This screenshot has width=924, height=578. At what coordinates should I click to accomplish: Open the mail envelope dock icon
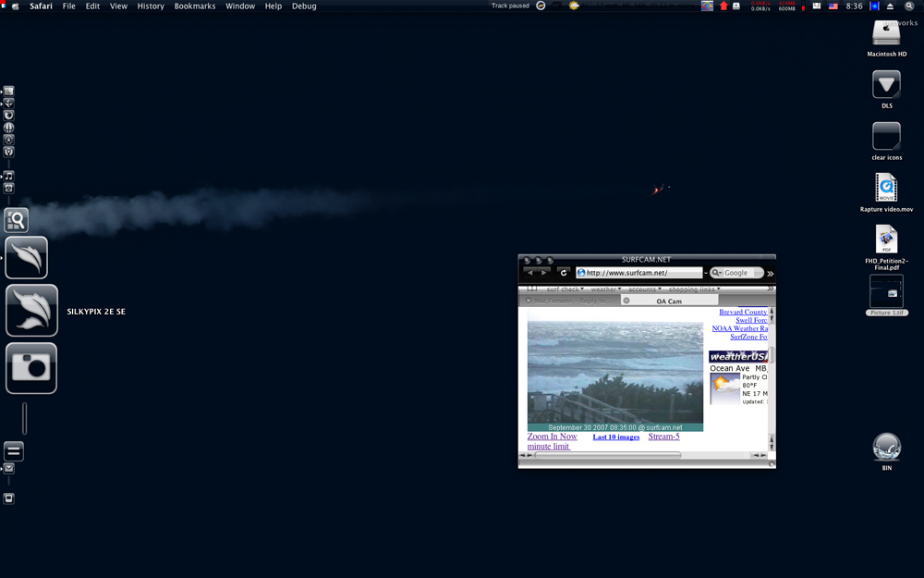(9, 468)
